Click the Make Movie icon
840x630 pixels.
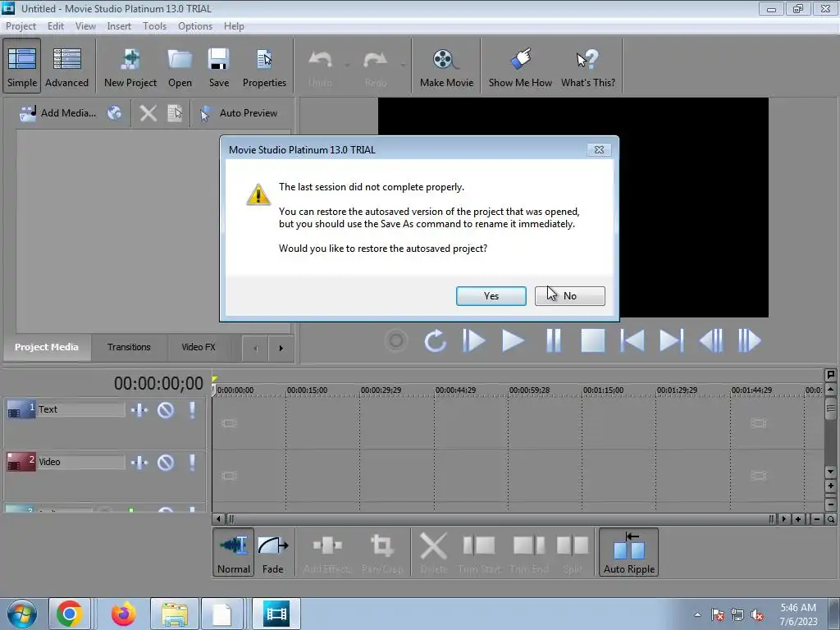[446, 66]
